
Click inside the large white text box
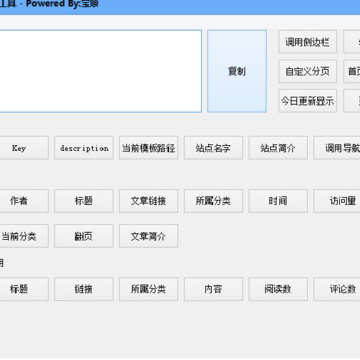101,71
